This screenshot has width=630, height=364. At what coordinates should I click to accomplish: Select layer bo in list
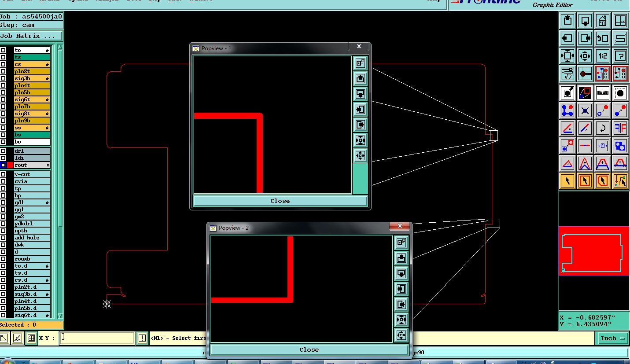click(32, 142)
